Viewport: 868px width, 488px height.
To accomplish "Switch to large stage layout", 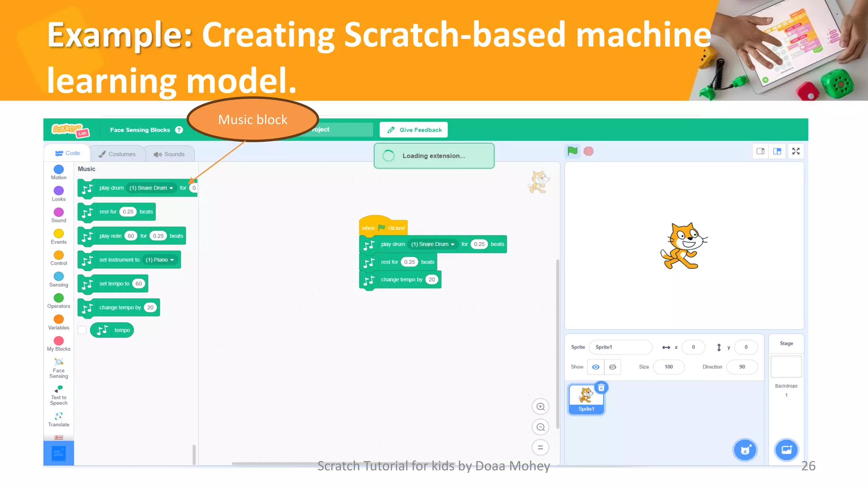I will (x=777, y=151).
